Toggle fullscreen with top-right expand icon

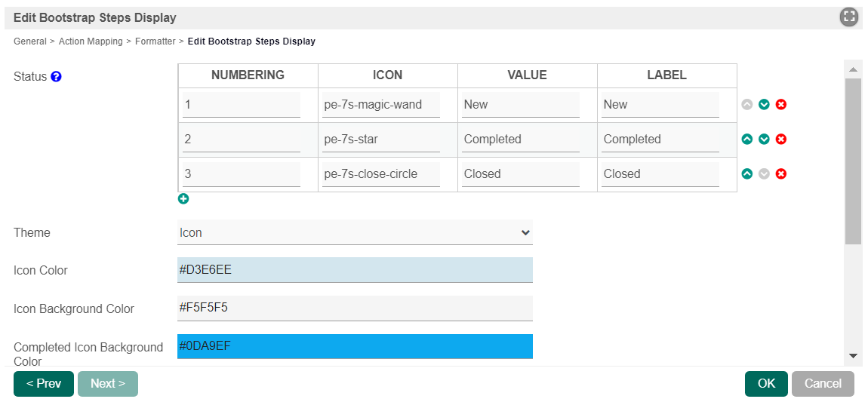point(849,17)
